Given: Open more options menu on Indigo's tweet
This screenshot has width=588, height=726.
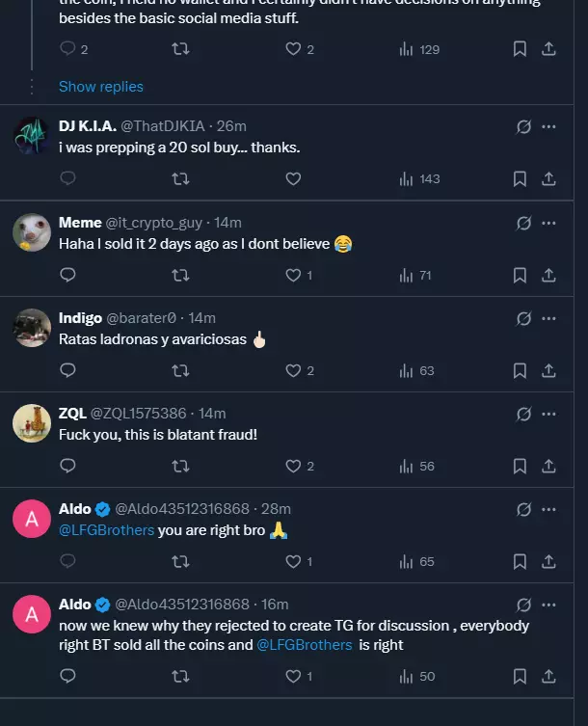Looking at the screenshot, I should click(x=548, y=318).
